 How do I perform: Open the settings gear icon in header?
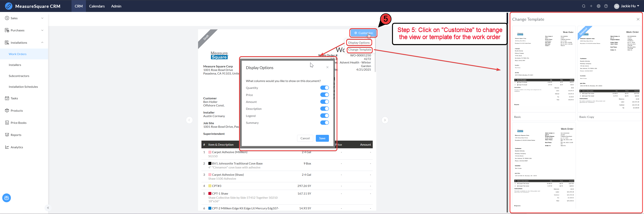(599, 6)
